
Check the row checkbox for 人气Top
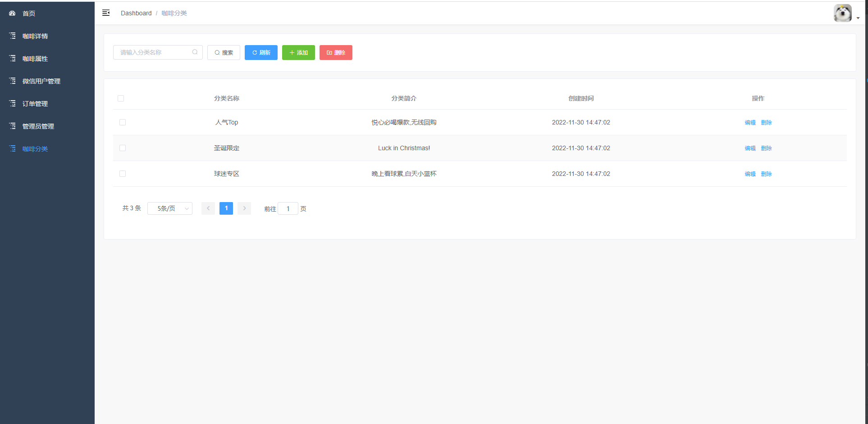tap(122, 122)
